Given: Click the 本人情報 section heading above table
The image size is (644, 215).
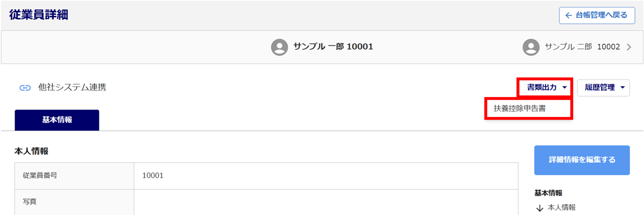Looking at the screenshot, I should pos(31,150).
